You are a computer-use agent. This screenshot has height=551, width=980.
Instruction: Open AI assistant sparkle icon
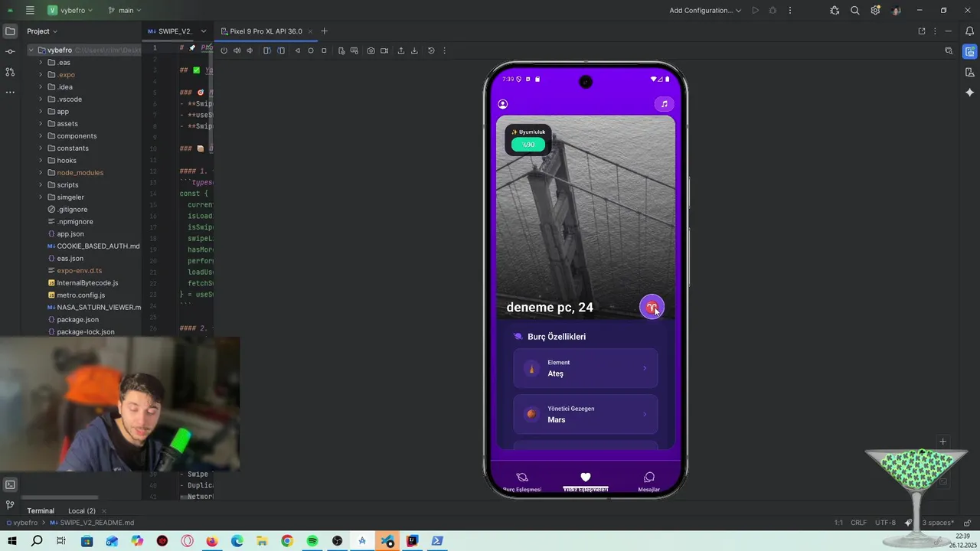click(x=969, y=92)
